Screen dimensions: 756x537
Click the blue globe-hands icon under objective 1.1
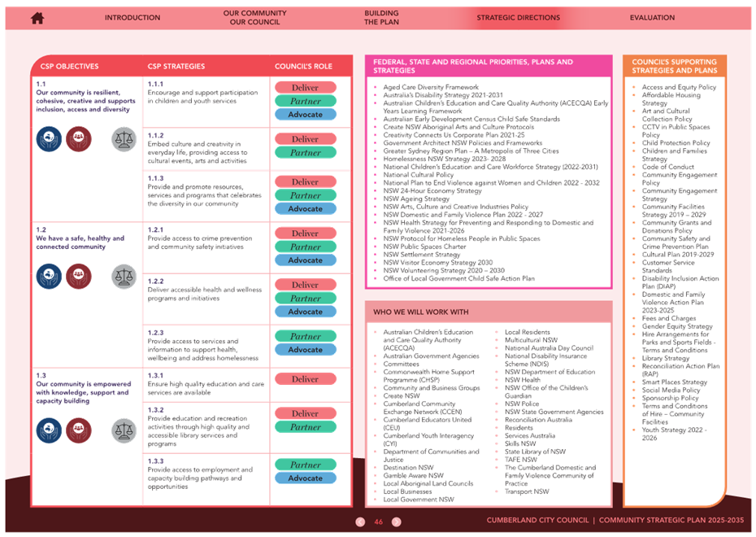[x=49, y=139]
